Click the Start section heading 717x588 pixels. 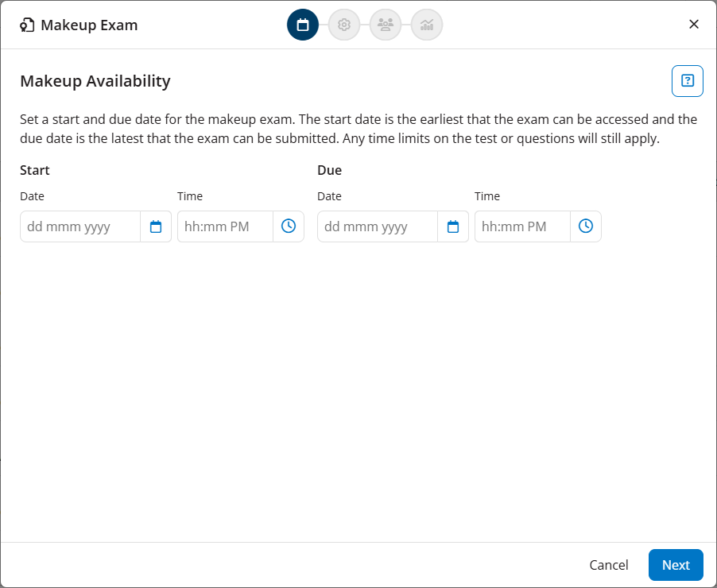(35, 170)
